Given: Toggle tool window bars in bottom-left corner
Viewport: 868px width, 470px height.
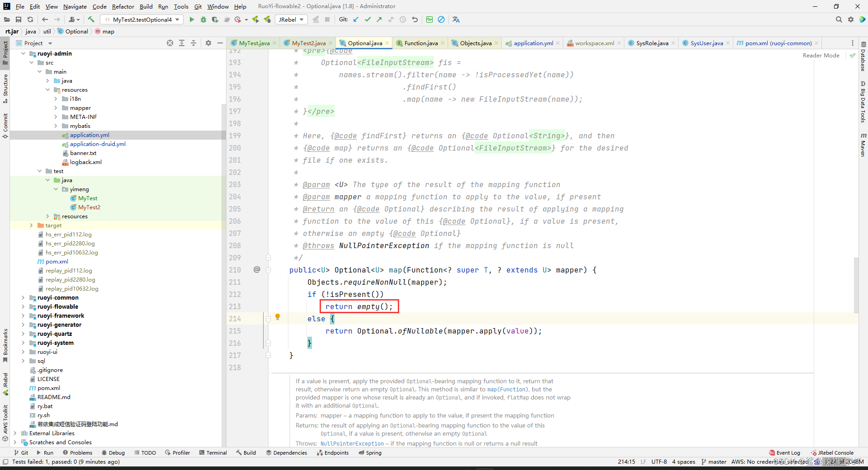Looking at the screenshot, I should [5, 461].
